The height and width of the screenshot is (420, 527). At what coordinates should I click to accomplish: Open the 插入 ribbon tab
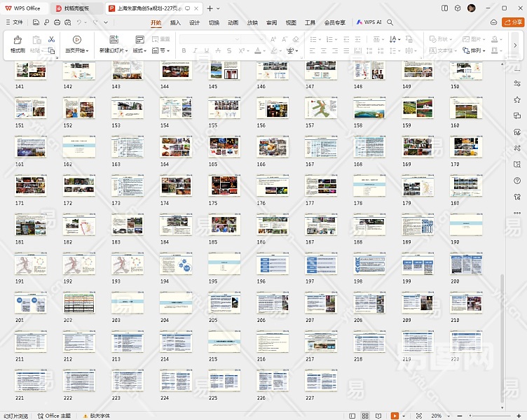pos(175,22)
